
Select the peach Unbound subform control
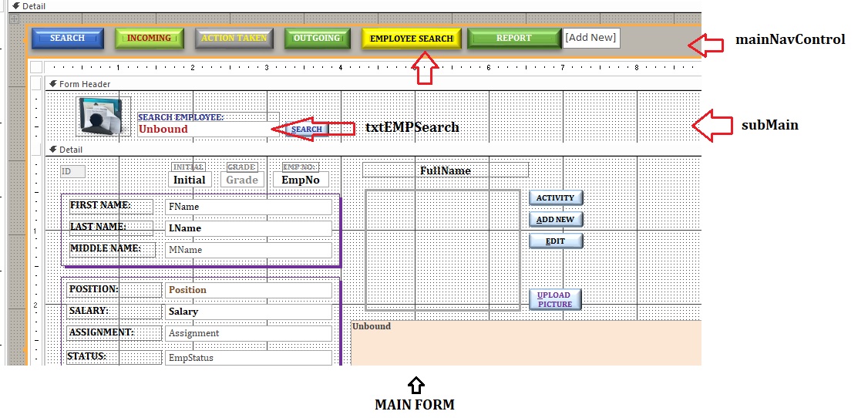click(526, 343)
